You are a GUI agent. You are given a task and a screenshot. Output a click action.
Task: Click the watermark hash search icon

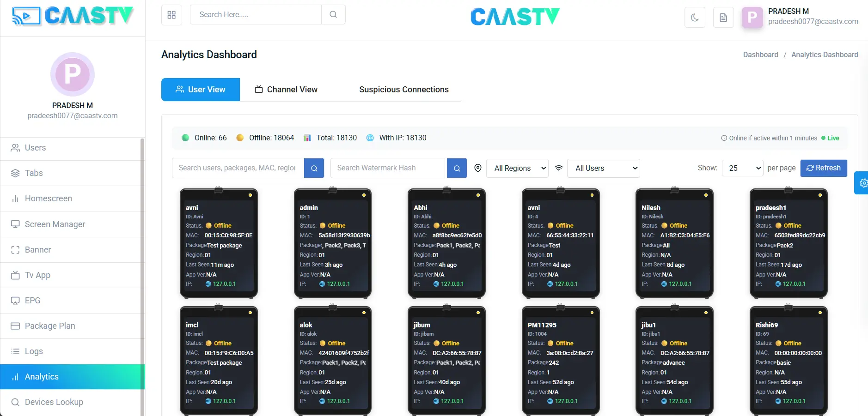click(x=456, y=168)
